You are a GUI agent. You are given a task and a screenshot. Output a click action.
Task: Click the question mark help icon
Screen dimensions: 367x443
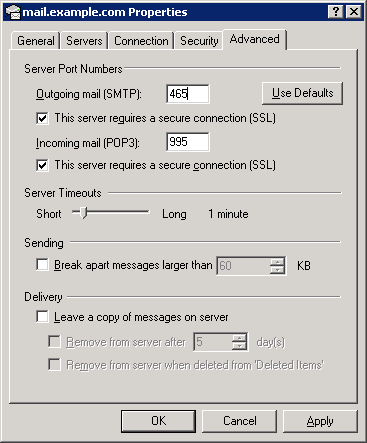point(336,12)
